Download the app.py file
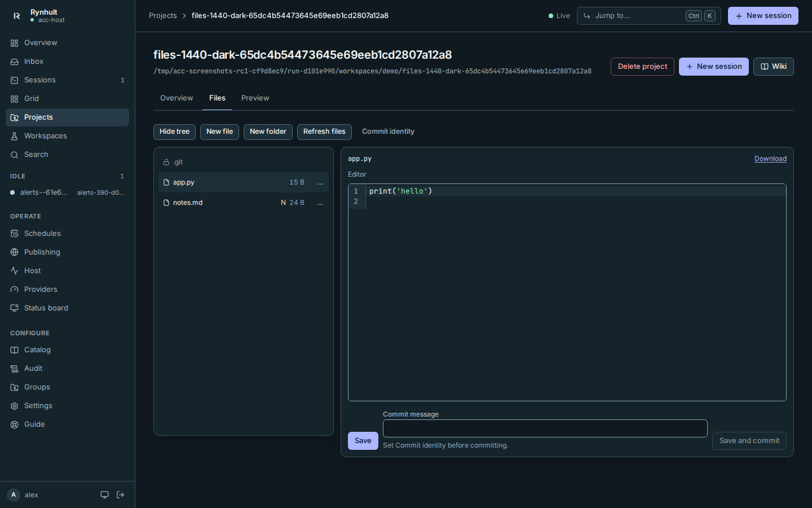Image resolution: width=812 pixels, height=508 pixels. pos(770,159)
